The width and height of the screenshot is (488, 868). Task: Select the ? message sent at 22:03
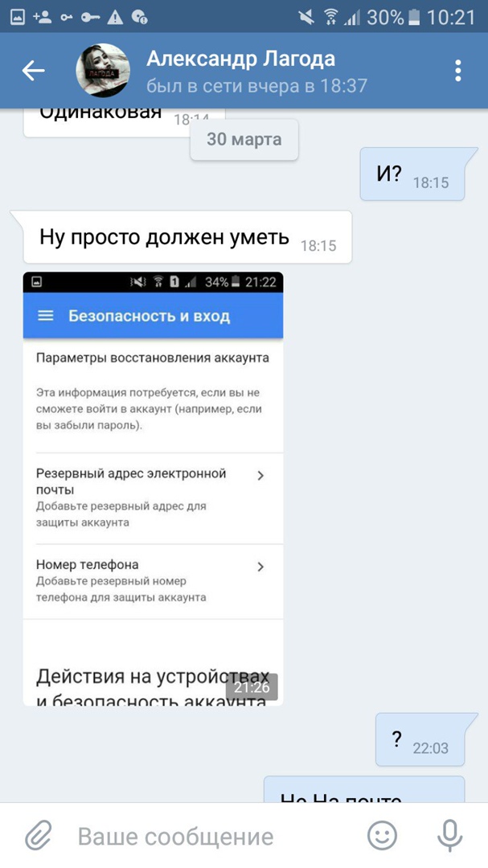tap(420, 739)
